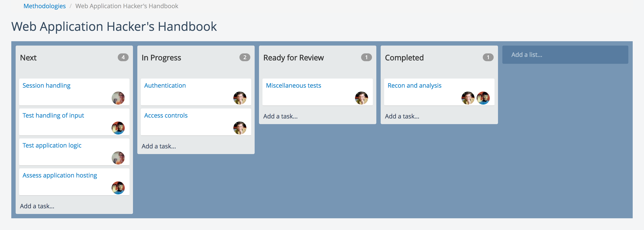Click the count badge on In Progress list
This screenshot has height=230, width=644.
click(245, 57)
